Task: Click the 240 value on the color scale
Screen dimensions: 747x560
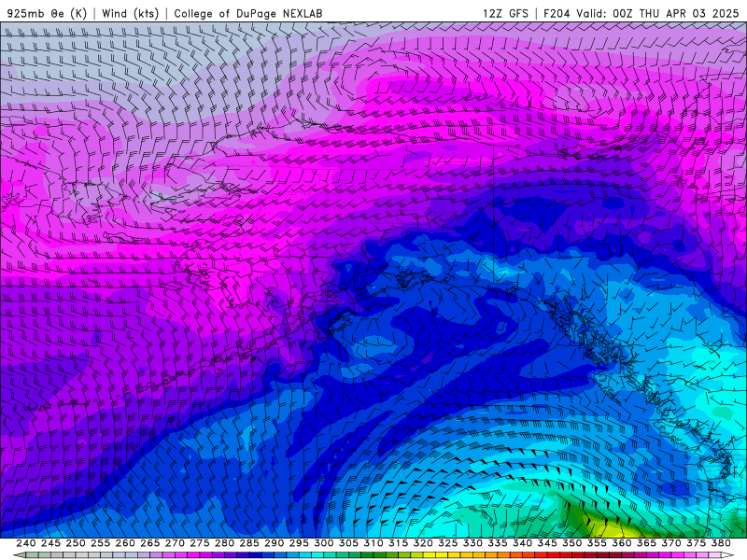Action: 26,543
